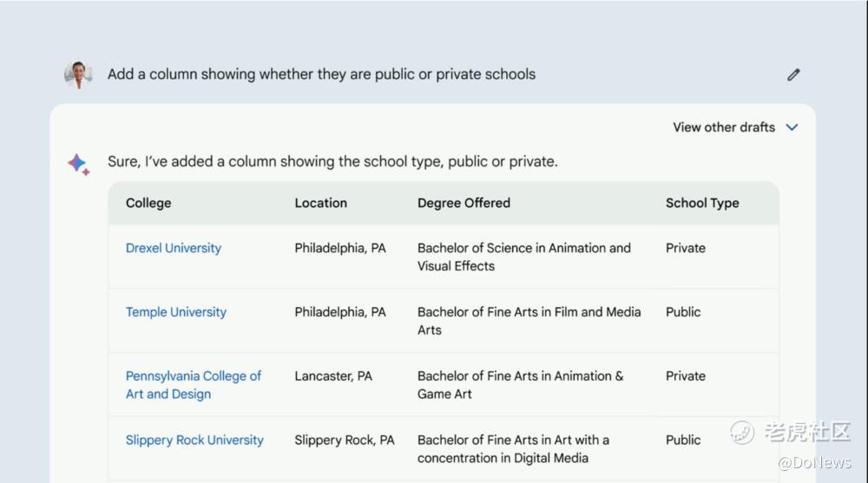Expand the View other drafts chevron
This screenshot has height=483, width=868.
[x=792, y=127]
